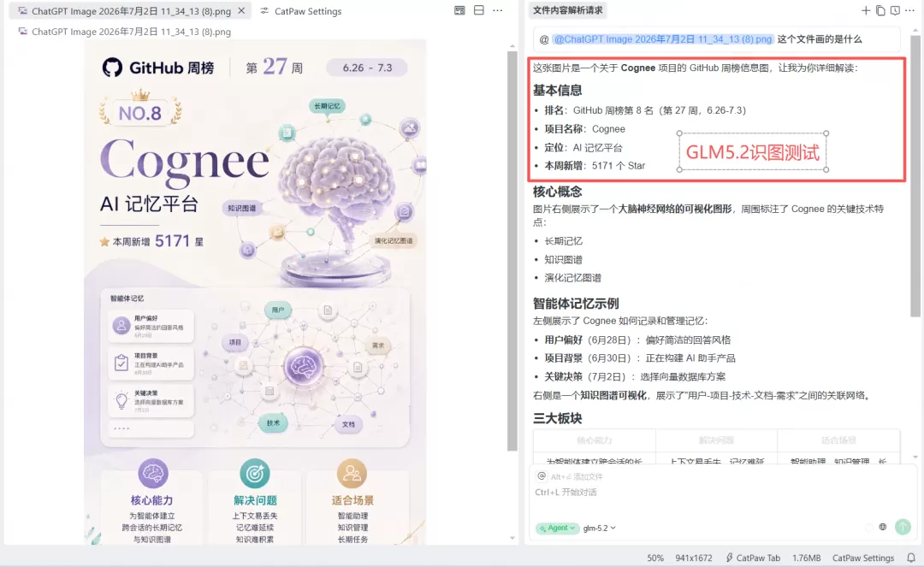Open the @ChatGPT Image file mention link
This screenshot has width=924, height=567.
click(662, 39)
